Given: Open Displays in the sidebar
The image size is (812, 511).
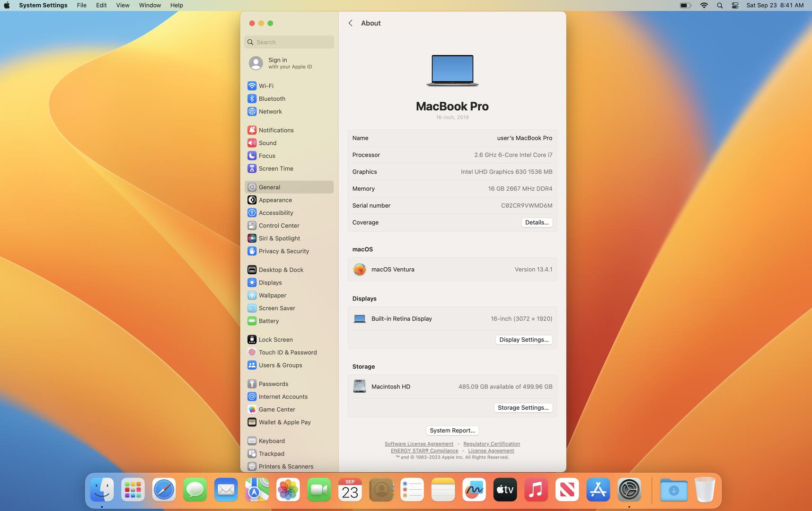Looking at the screenshot, I should tap(270, 282).
